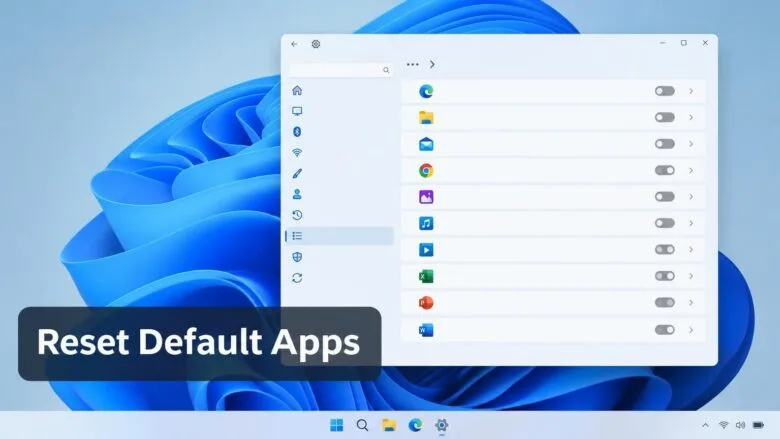
Task: Open Personalization paintbrush icon in sidebar
Action: coord(297,174)
